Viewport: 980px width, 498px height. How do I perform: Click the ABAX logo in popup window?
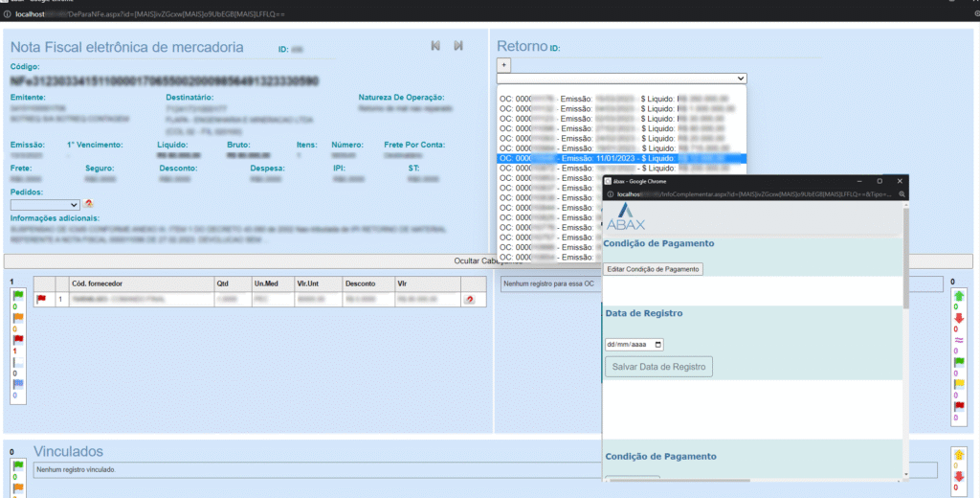click(627, 216)
